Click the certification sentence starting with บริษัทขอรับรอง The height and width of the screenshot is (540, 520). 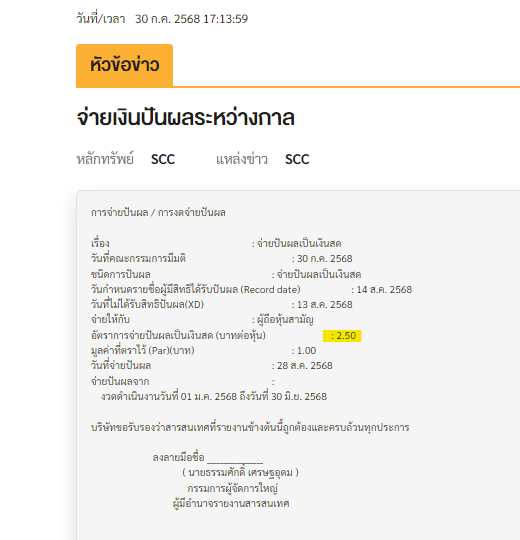(250, 427)
